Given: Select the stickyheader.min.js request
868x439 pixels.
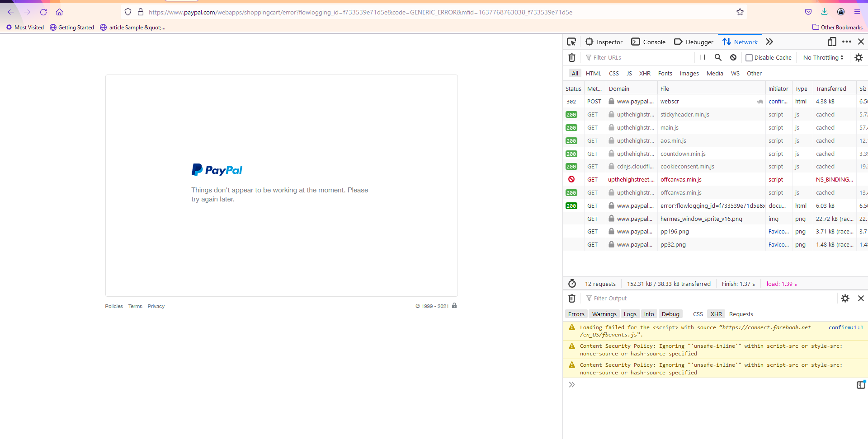Looking at the screenshot, I should [715, 115].
